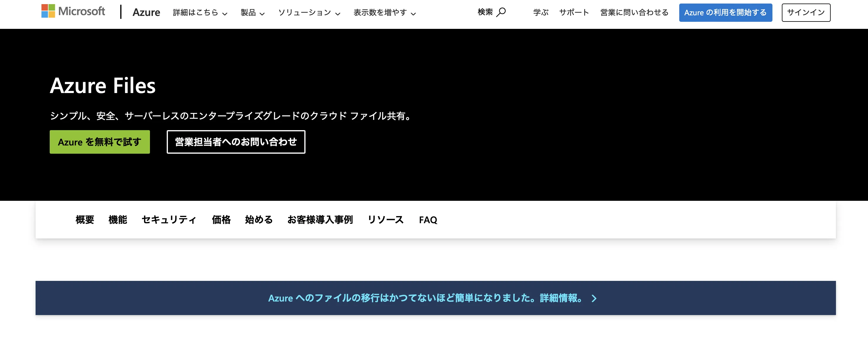
Task: Click 営業担当者へのお問い合わせ button
Action: point(236,142)
